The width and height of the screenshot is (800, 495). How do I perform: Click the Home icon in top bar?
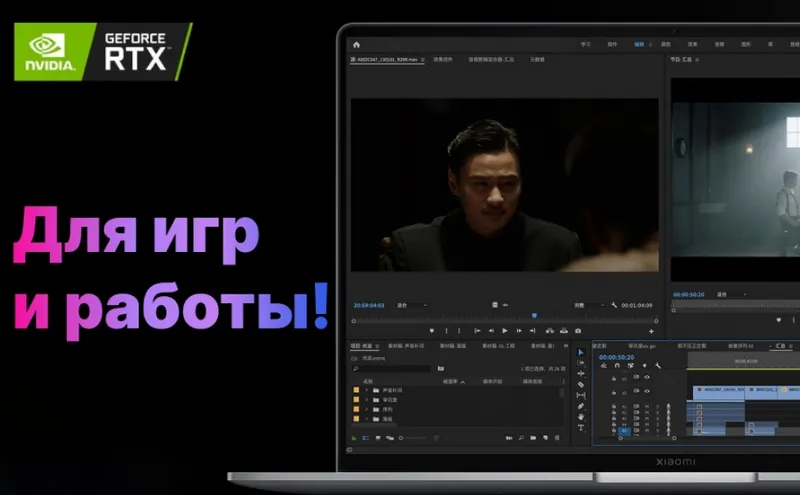pos(356,44)
